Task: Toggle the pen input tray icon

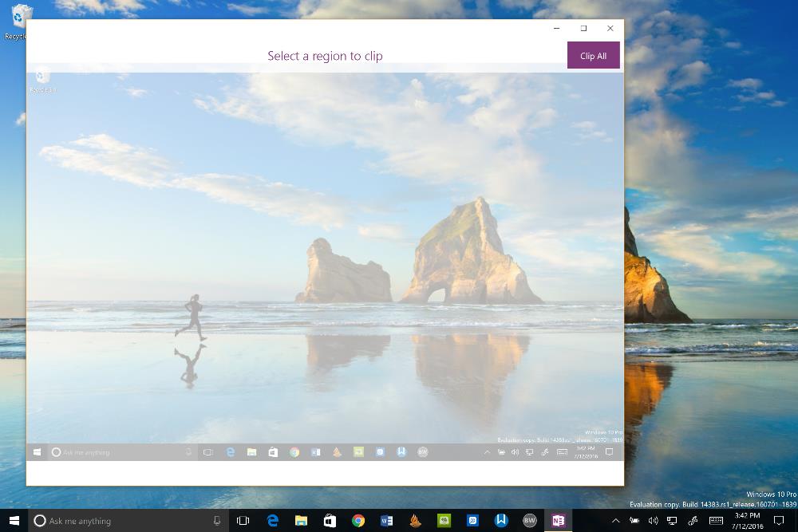Action: tap(693, 520)
